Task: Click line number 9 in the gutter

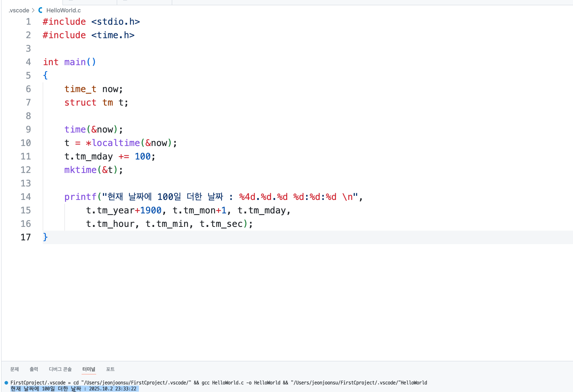Action: point(28,130)
